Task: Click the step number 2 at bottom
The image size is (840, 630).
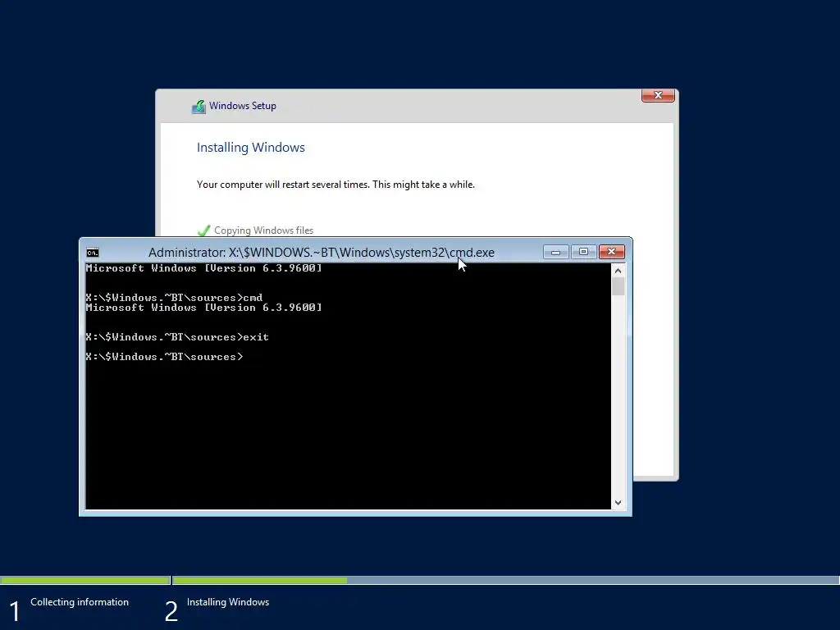Action: tap(171, 612)
